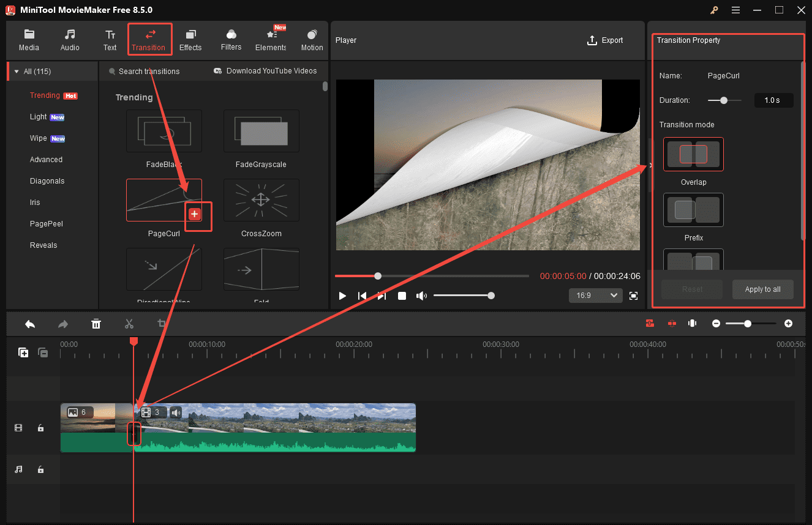Screen dimensions: 812x525
Task: Open the Media tab icon
Action: tap(29, 39)
